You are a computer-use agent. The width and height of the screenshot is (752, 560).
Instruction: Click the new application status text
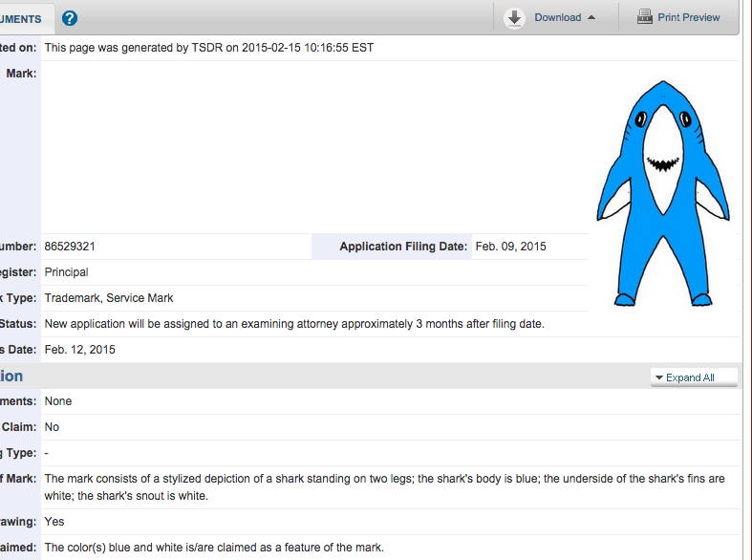click(x=294, y=324)
